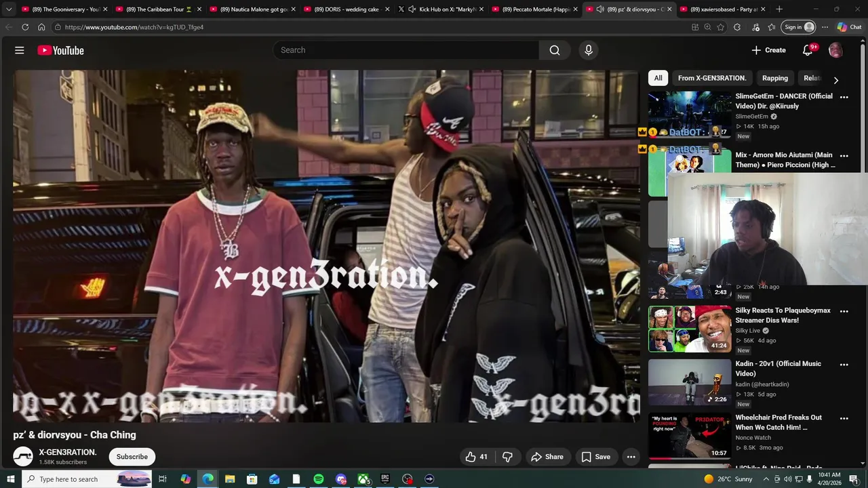Click the YouTube URL address bar
Image resolution: width=868 pixels, height=488 pixels.
(x=370, y=27)
